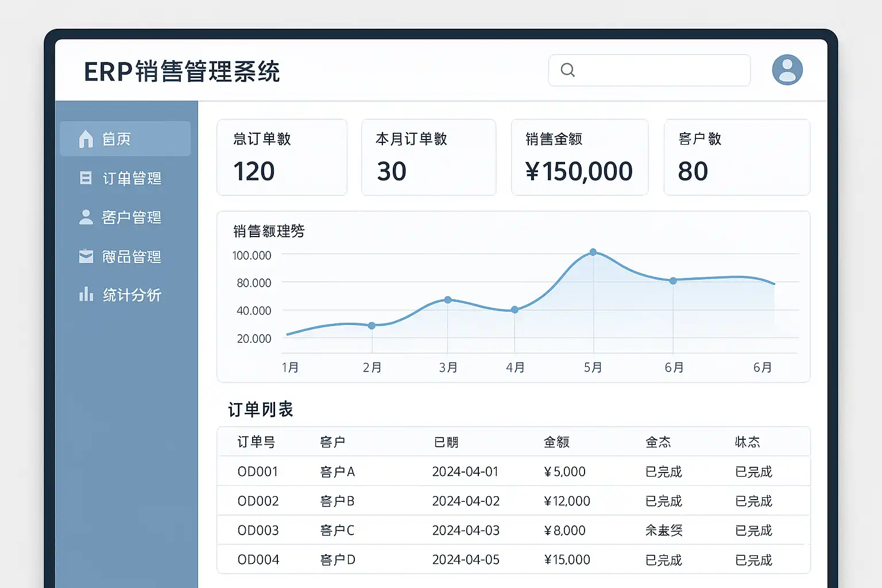The height and width of the screenshot is (588, 882).
Task: Click the 金额 column header
Action: point(556,442)
